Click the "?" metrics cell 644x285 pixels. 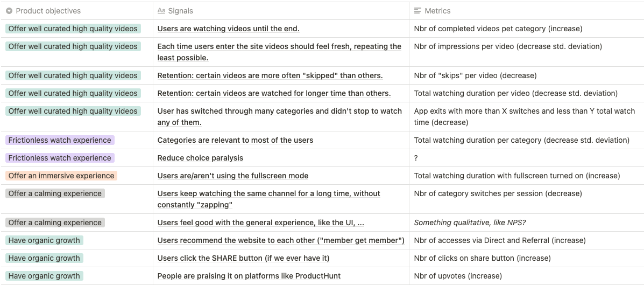point(416,158)
